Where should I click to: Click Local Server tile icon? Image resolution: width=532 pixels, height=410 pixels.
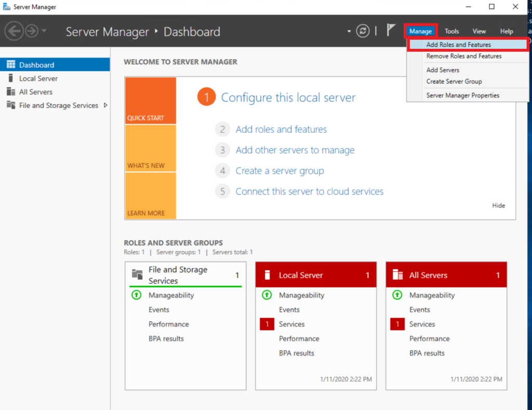pos(268,275)
